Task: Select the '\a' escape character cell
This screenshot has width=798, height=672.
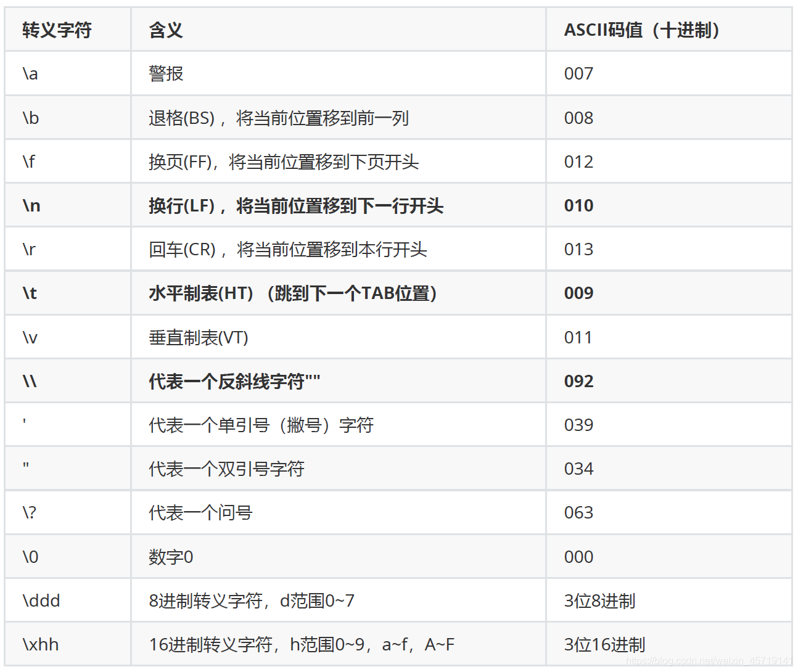Action: click(68, 73)
